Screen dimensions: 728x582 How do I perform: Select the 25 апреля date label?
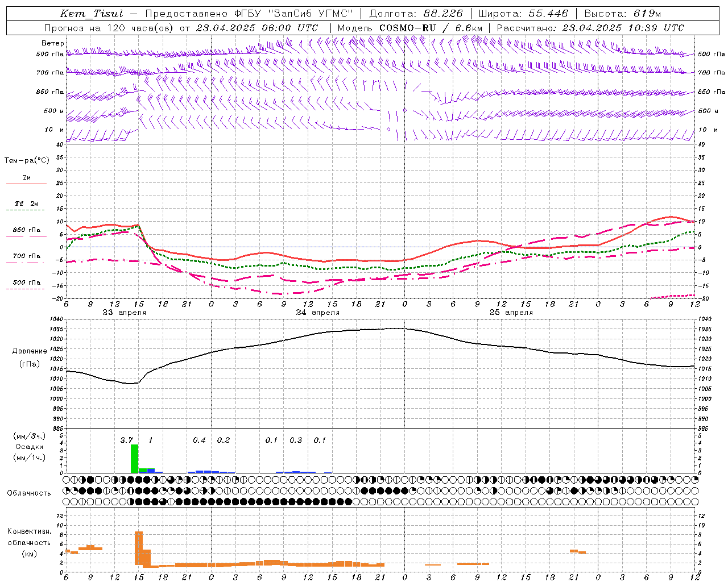[511, 313]
